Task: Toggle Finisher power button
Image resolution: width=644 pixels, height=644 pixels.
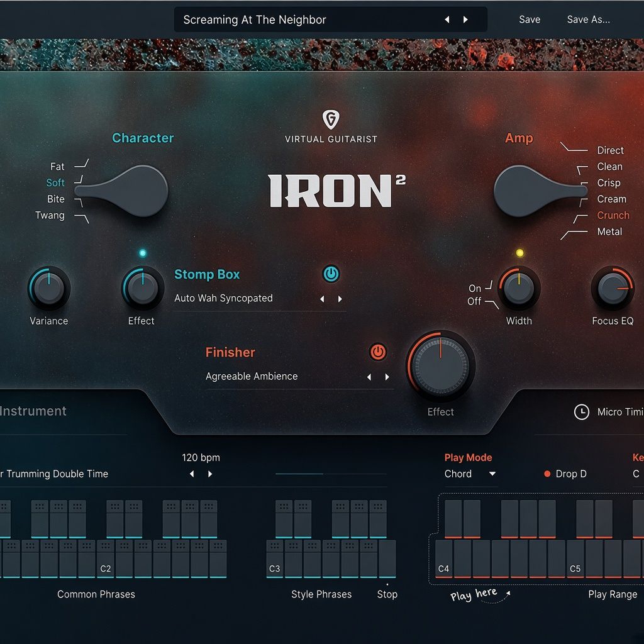Action: coord(378,352)
